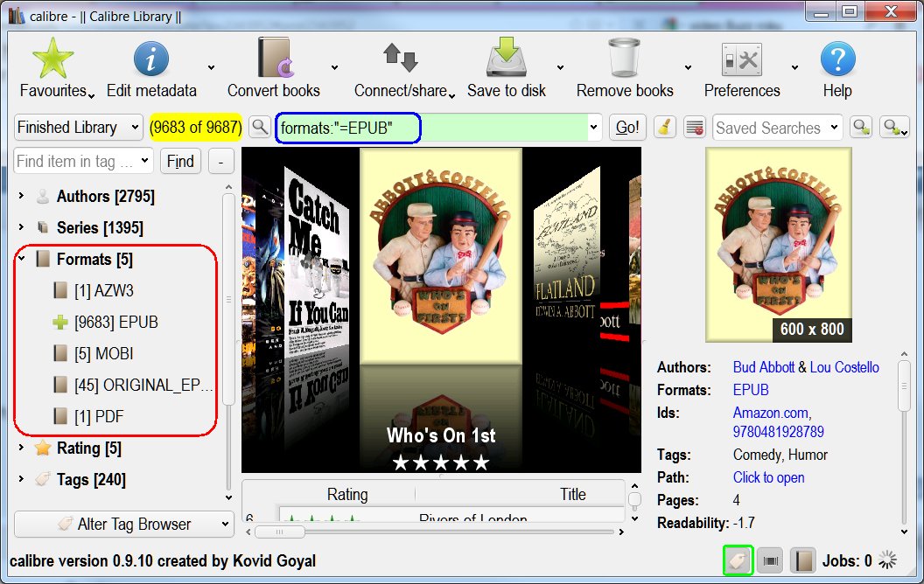Open Preferences tools icon
The width and height of the screenshot is (924, 584).
pos(742,59)
